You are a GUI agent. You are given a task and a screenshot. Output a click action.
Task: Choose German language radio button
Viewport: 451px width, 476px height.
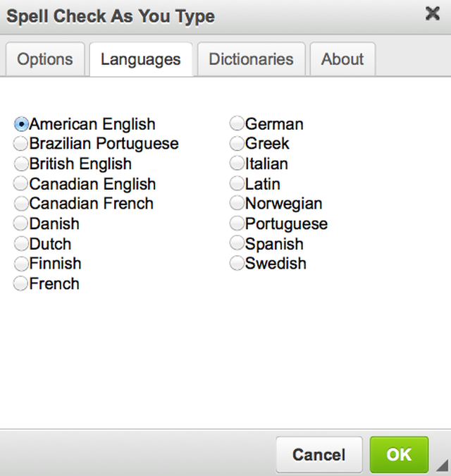[237, 124]
